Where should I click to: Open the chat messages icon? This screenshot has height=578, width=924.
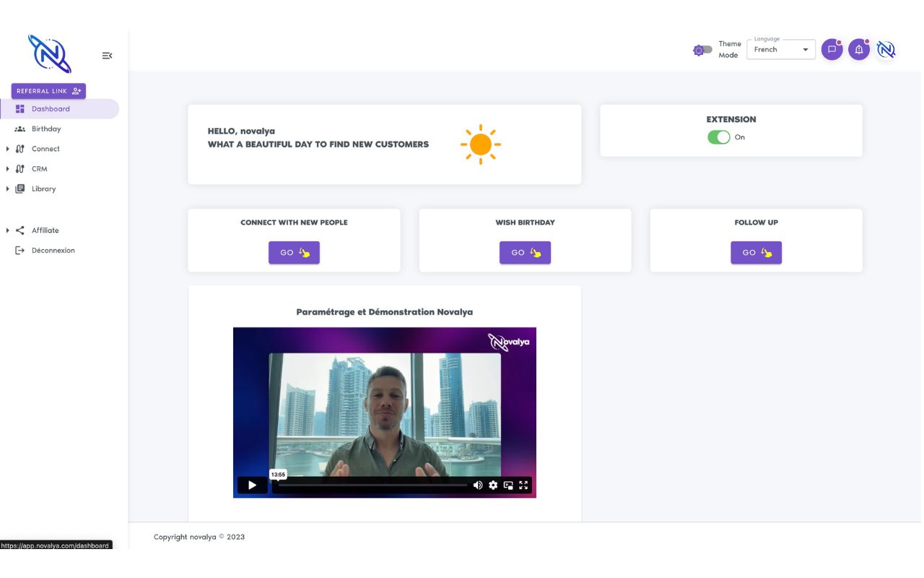(832, 50)
